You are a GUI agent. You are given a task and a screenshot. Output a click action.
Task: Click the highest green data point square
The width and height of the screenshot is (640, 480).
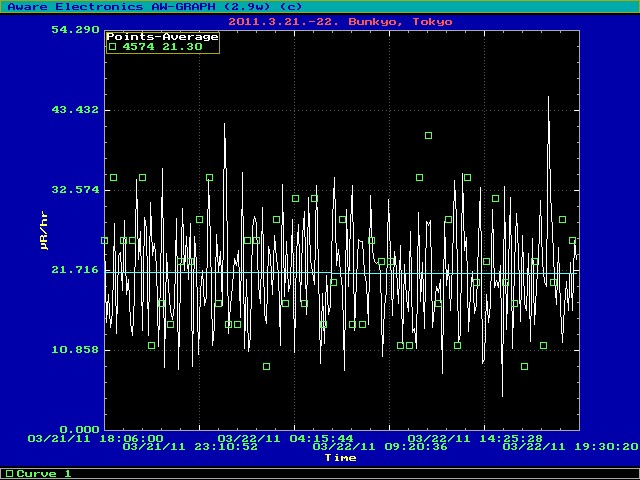[x=428, y=135]
